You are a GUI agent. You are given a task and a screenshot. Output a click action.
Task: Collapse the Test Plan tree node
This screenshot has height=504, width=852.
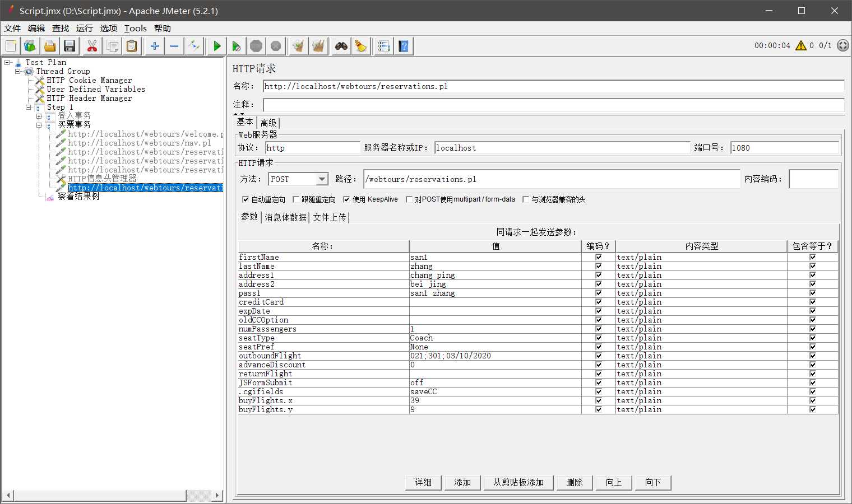click(7, 62)
